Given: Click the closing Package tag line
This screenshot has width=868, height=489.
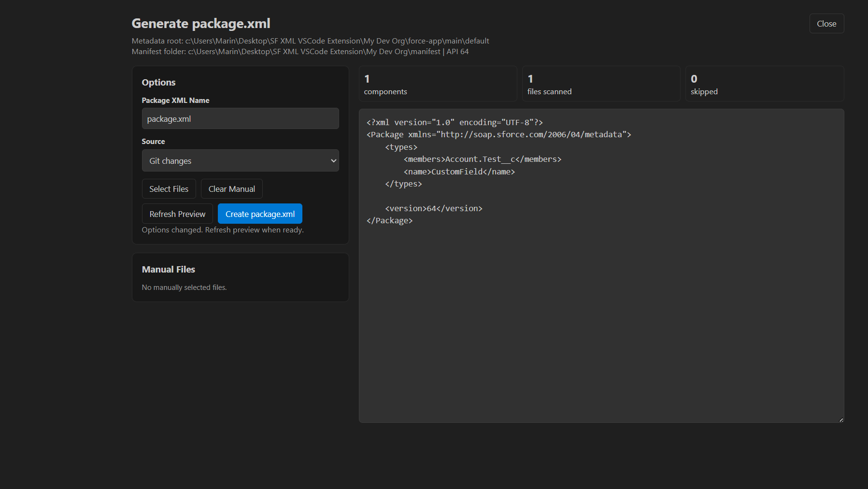Looking at the screenshot, I should point(389,220).
